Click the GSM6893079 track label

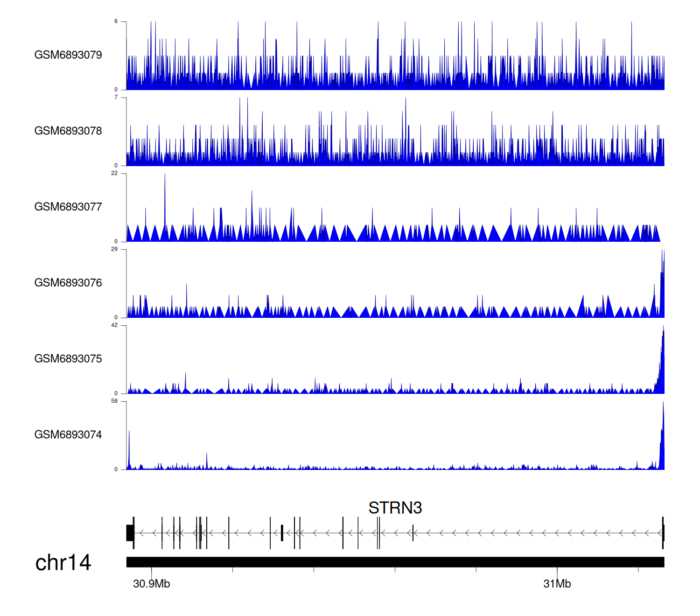[x=68, y=55]
